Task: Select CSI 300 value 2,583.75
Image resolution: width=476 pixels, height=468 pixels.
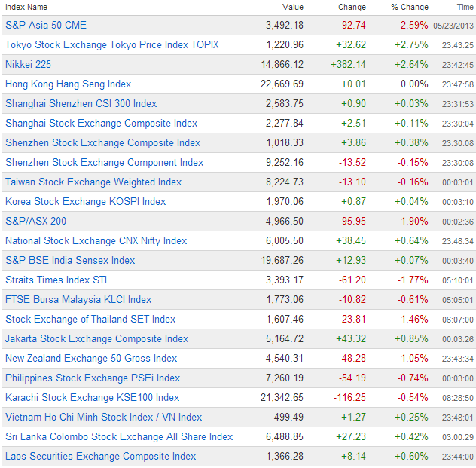Action: pyautogui.click(x=285, y=103)
